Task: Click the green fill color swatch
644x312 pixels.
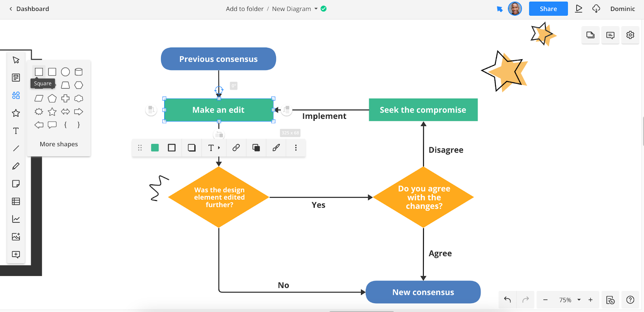Action: 155,148
